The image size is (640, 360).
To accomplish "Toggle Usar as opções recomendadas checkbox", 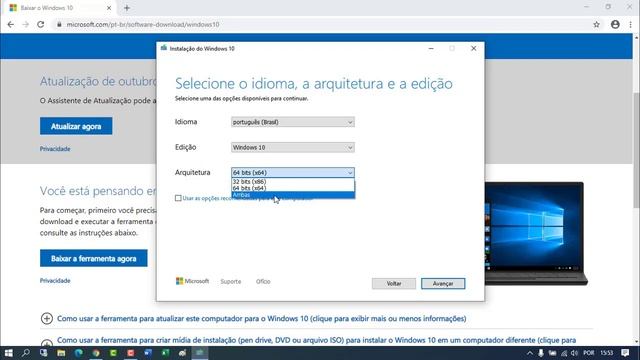I will click(x=178, y=198).
